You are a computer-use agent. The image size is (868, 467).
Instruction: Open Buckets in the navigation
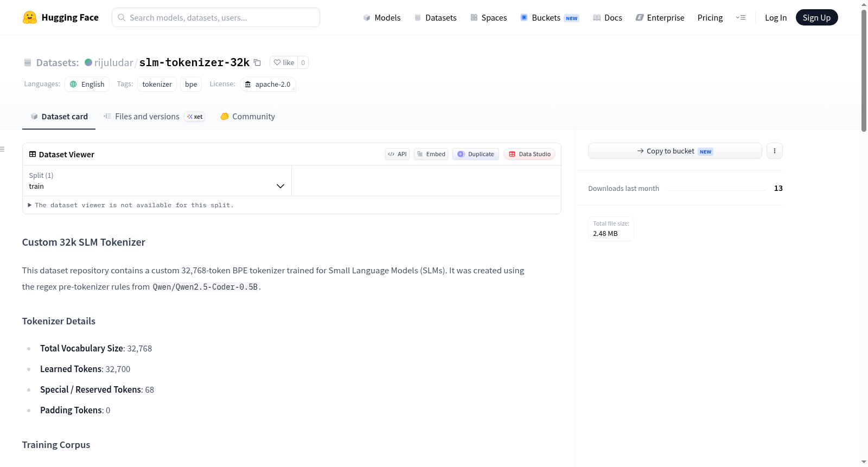(550, 17)
